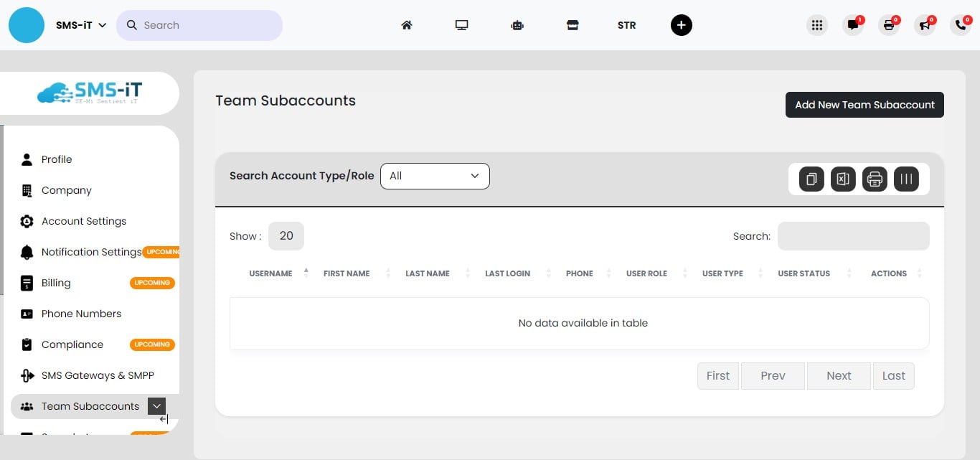Open the chat messages notification icon
Screen dimensions: 980x460
tap(853, 25)
